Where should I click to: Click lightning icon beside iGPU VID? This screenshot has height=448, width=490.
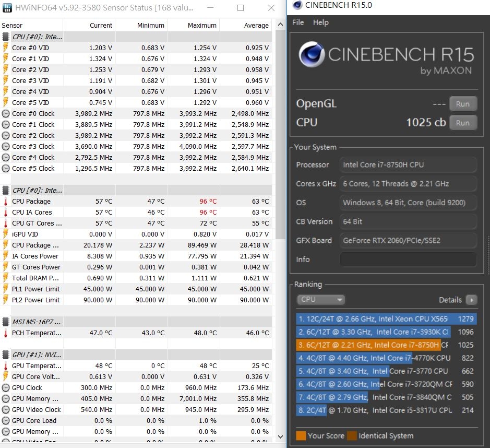pos(6,234)
